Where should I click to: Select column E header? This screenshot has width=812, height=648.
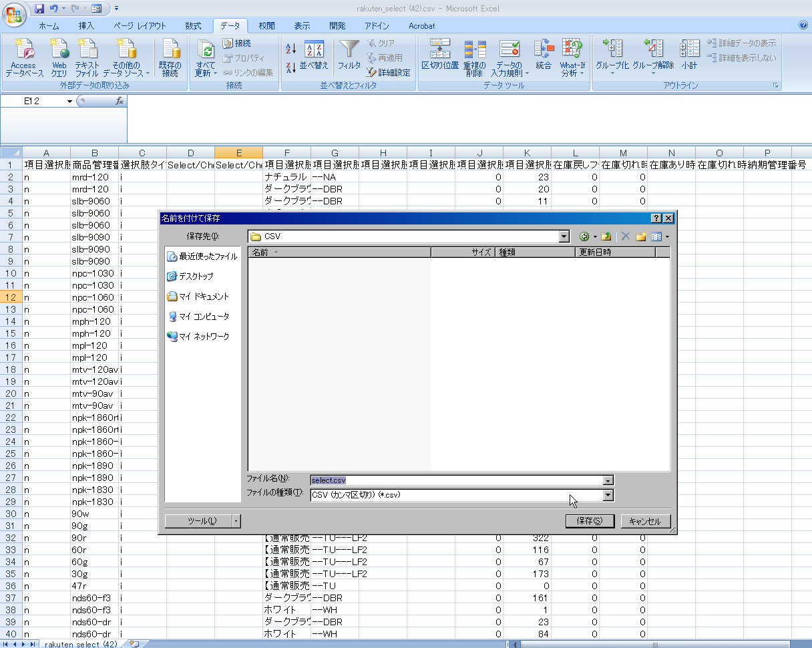click(239, 152)
